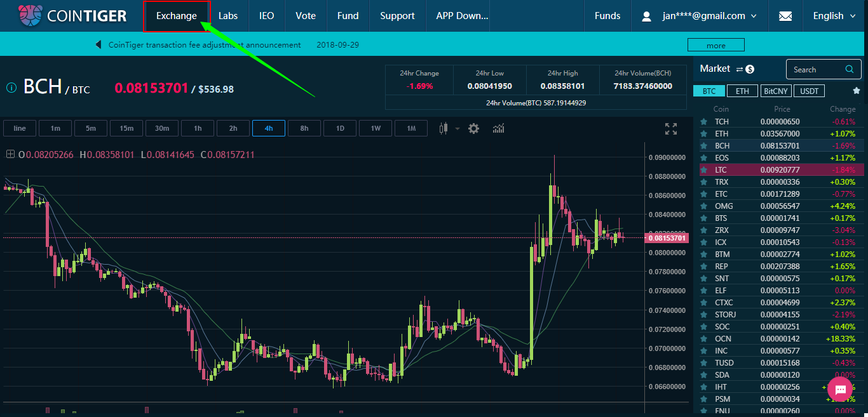Sort market list by Price column
This screenshot has height=417, width=868.
(782, 109)
